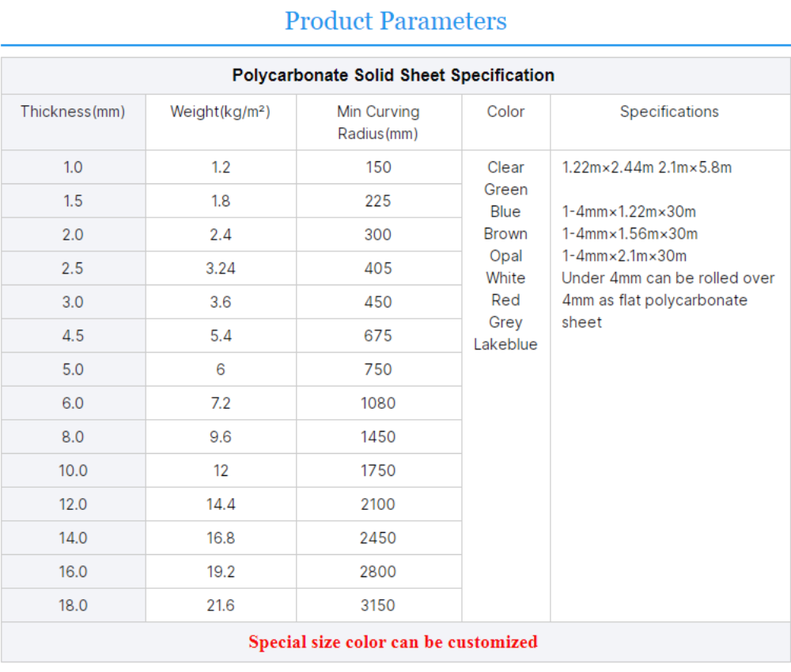Click the Brown color entry
This screenshot has height=672, width=791.
tap(505, 234)
